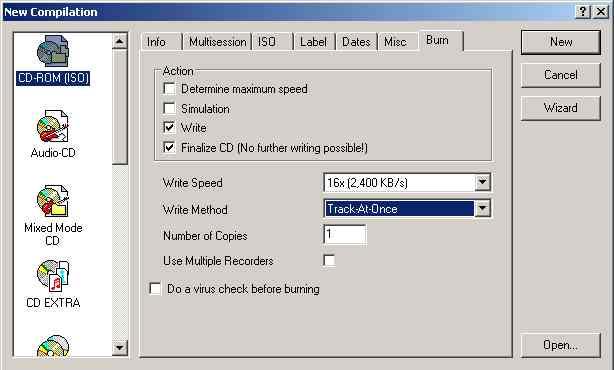Image resolution: width=614 pixels, height=370 pixels.
Task: Switch to the Multisession tab
Action: (x=217, y=42)
